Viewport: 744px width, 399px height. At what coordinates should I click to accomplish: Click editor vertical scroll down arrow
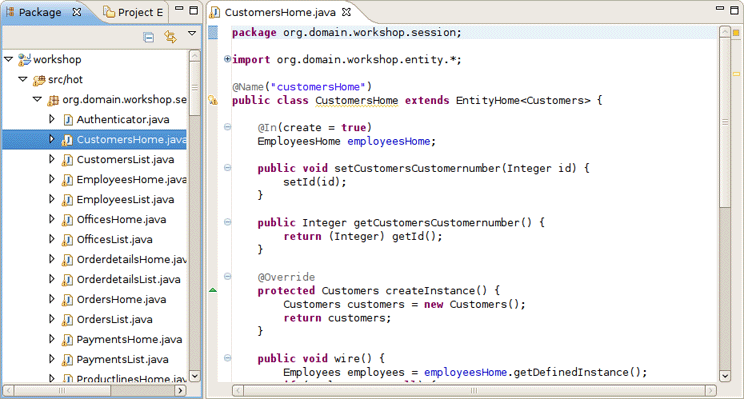pos(725,376)
